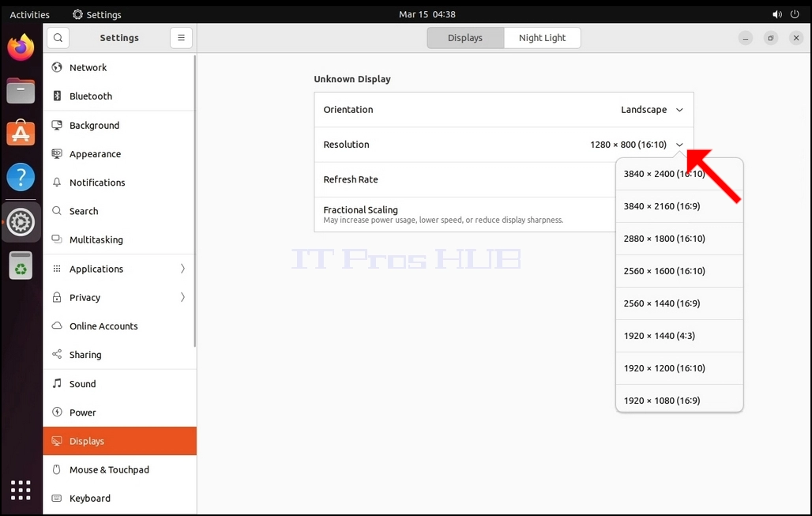The height and width of the screenshot is (516, 812).
Task: Click the Applications grid icon
Action: point(57,269)
